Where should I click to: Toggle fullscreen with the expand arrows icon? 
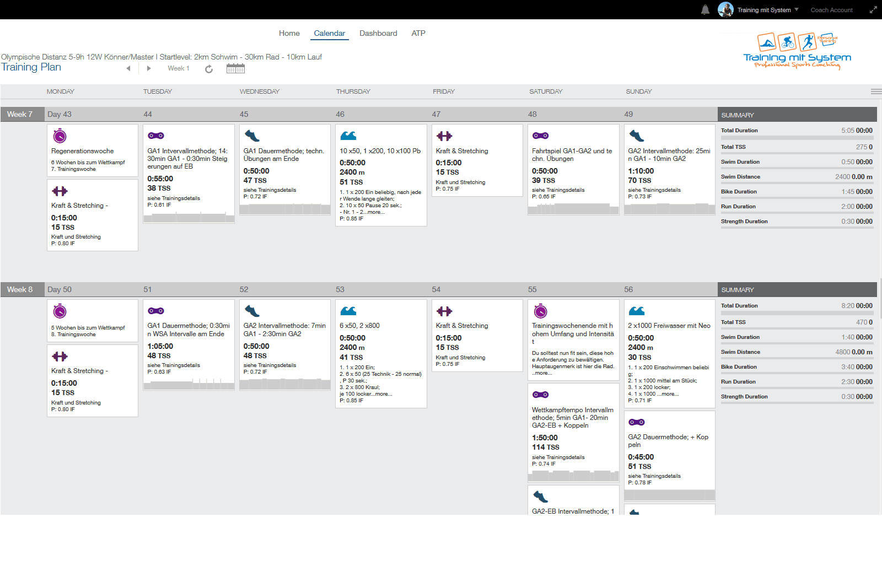pyautogui.click(x=873, y=9)
